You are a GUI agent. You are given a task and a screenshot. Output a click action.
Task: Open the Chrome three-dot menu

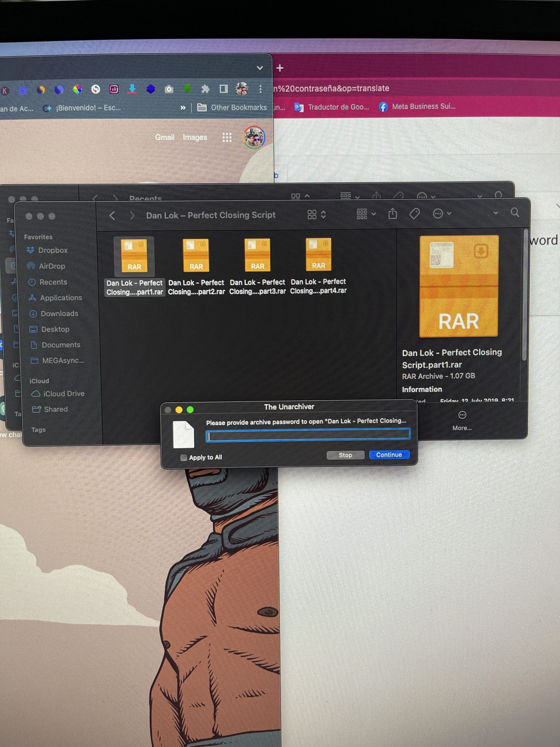(260, 89)
